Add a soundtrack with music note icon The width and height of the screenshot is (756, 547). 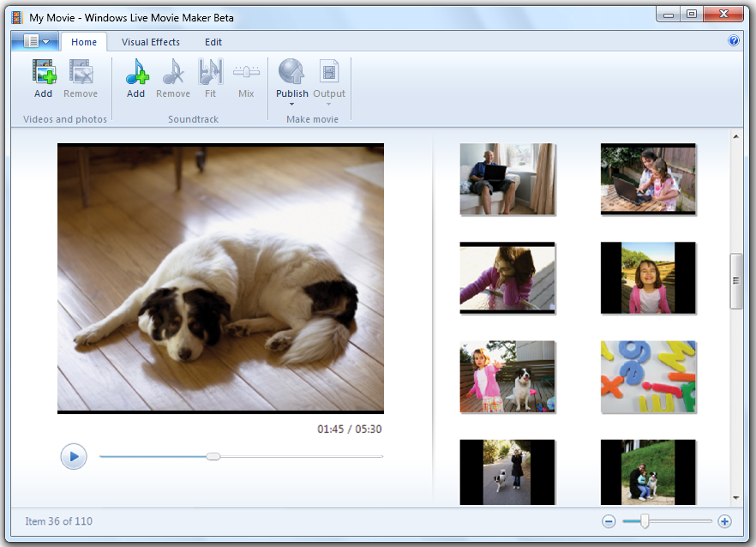[x=136, y=72]
